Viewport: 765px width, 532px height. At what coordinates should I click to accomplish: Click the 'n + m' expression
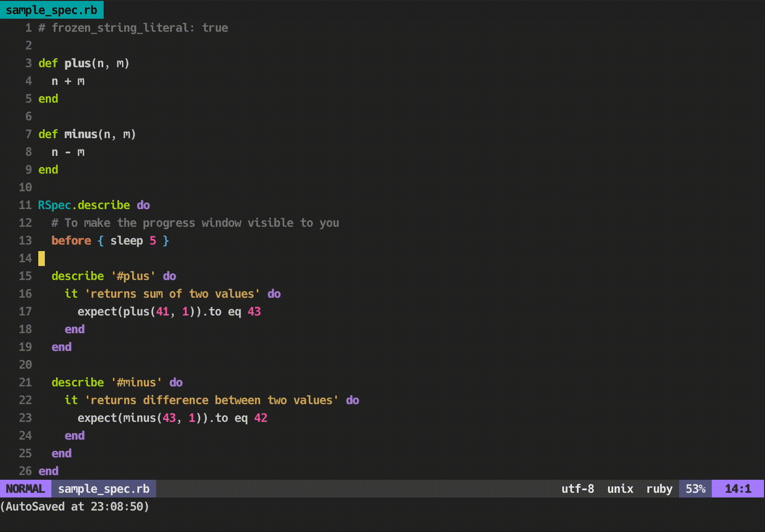(x=68, y=81)
